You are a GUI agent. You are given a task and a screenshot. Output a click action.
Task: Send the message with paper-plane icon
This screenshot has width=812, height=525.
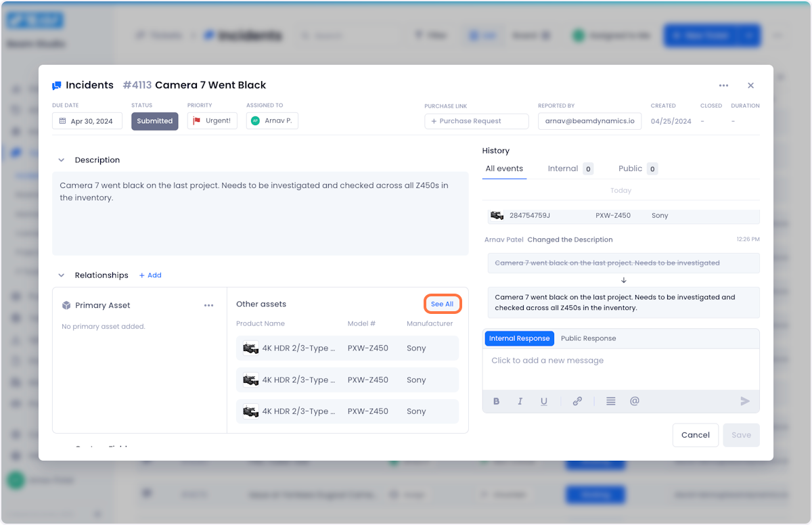745,401
